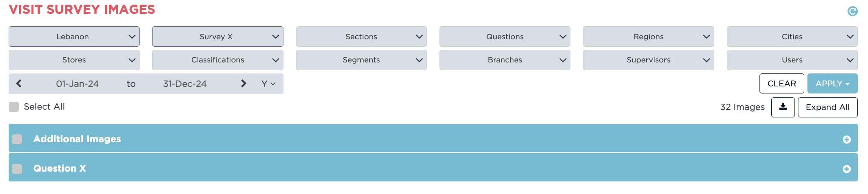
Task: Click the end date 31-Dec-24
Action: point(185,84)
